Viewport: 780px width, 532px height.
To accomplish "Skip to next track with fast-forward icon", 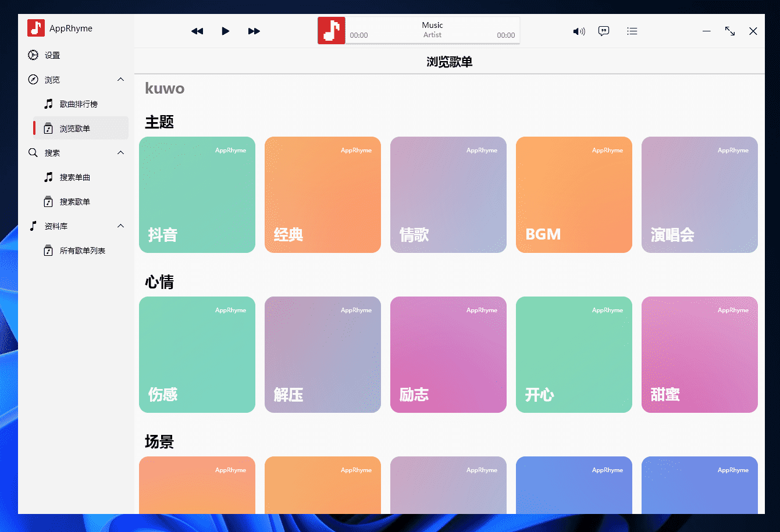I will coord(254,31).
